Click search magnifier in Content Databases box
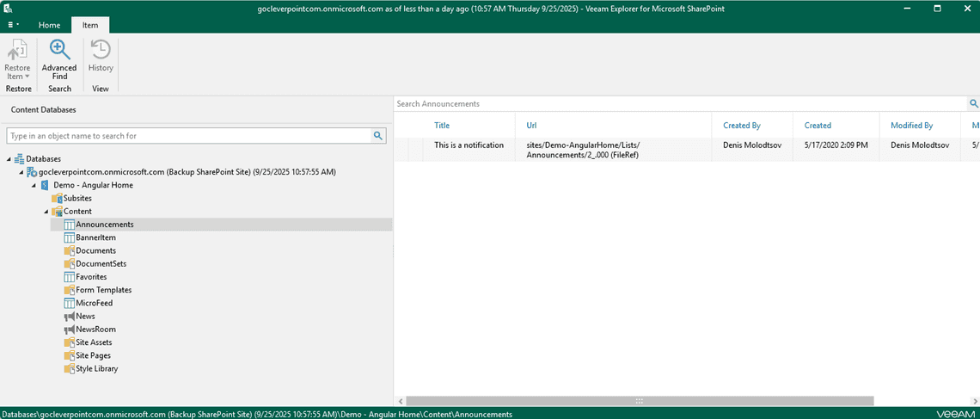The width and height of the screenshot is (980, 419). [x=377, y=135]
